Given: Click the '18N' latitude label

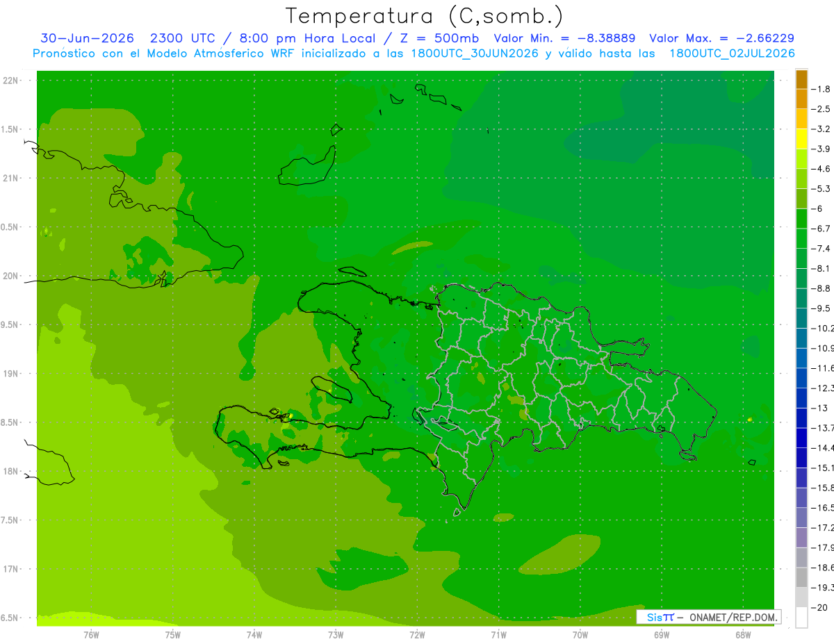Looking at the screenshot, I should [x=11, y=471].
